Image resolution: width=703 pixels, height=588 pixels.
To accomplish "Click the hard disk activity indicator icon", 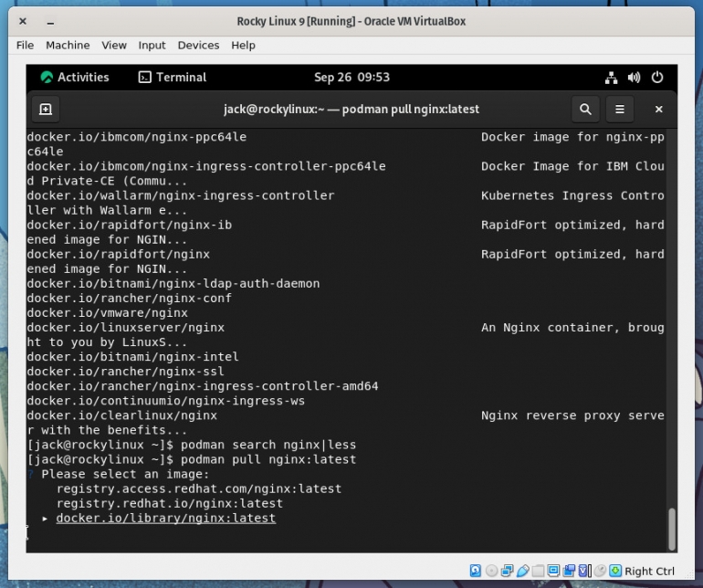I will tap(476, 571).
